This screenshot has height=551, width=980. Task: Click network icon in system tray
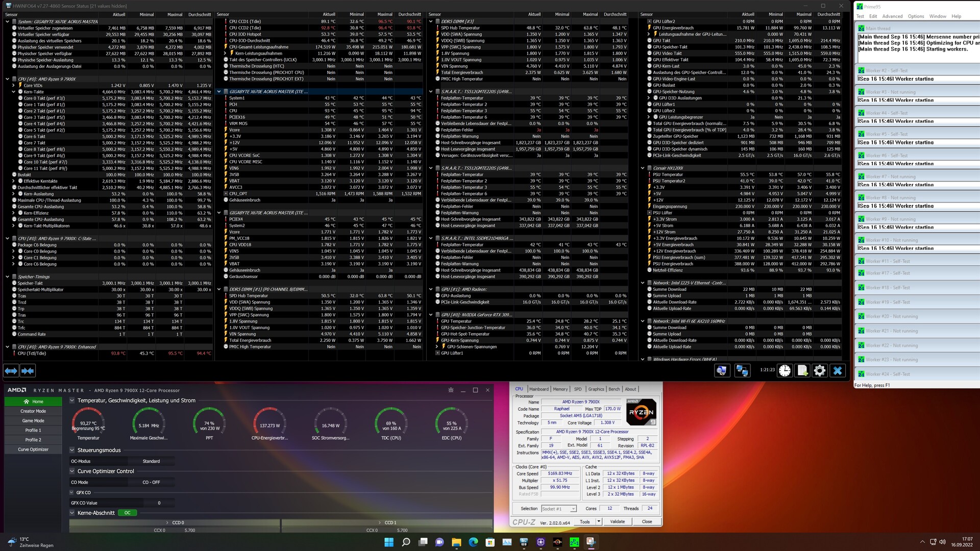[x=933, y=542]
